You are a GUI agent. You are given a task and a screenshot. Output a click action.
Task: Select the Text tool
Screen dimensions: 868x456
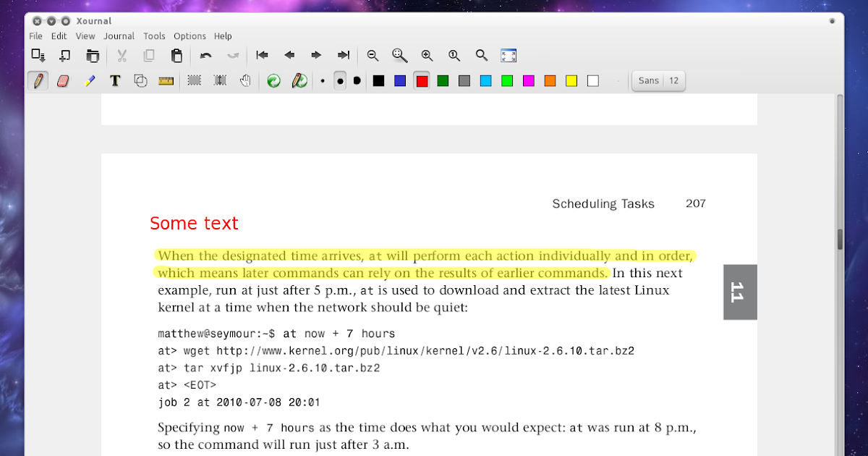114,80
